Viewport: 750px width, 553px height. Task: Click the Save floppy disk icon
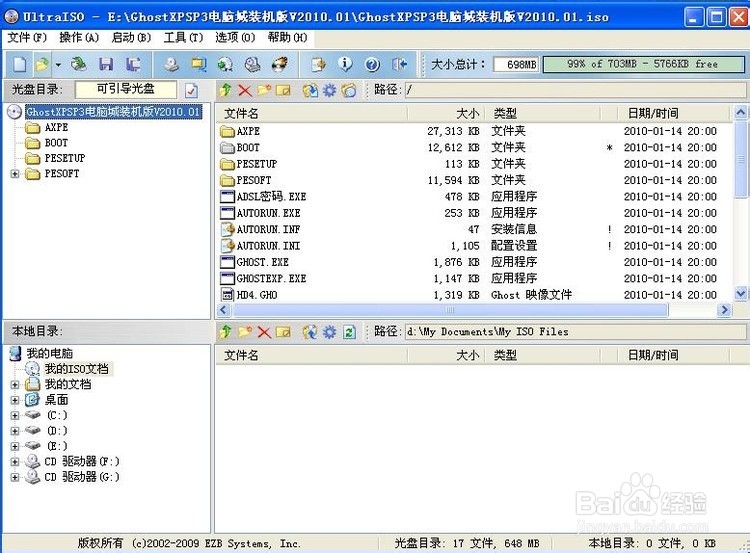pos(106,64)
